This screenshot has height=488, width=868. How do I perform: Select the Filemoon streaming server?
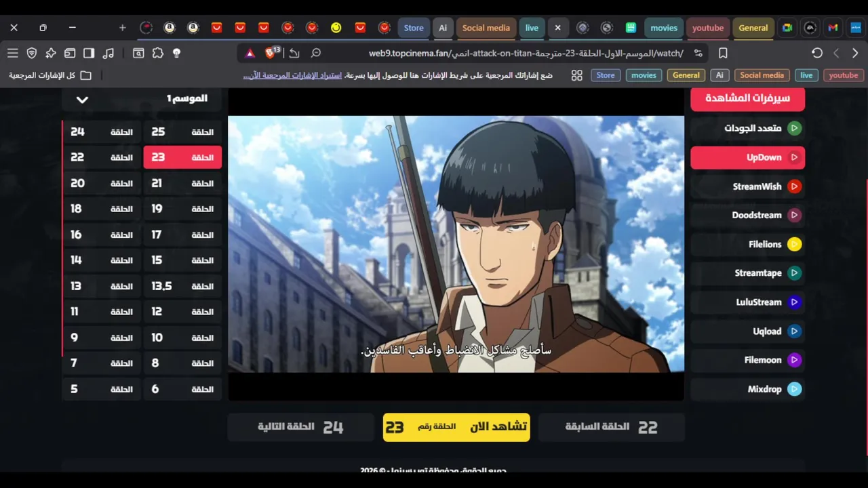pyautogui.click(x=748, y=360)
